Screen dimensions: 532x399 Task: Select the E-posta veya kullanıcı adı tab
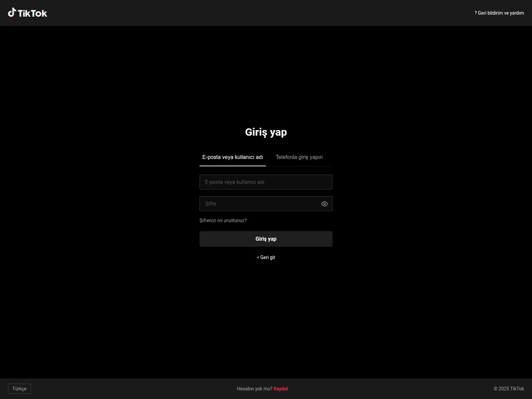(x=233, y=157)
